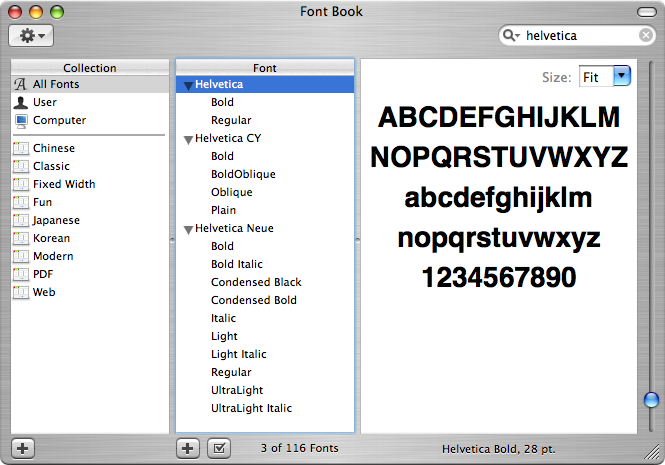The image size is (665, 465).
Task: Click the Fixed Width collection icon
Action: [21, 184]
